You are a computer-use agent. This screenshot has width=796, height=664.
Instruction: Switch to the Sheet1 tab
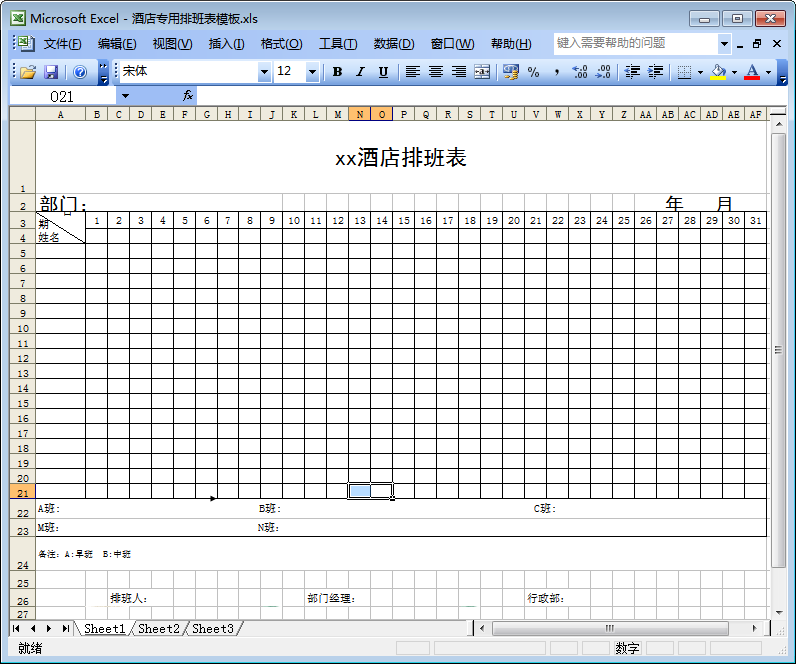click(x=105, y=628)
